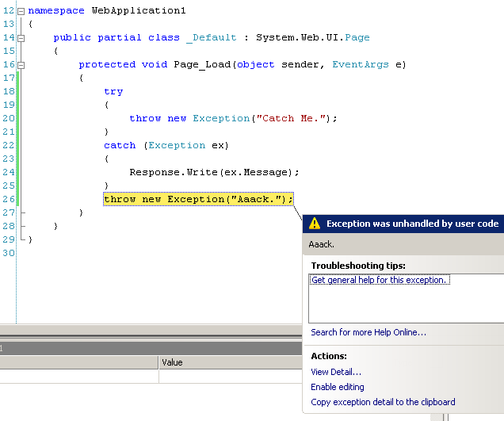The image size is (504, 421).
Task: Select the Page_Load method name
Action: pyautogui.click(x=202, y=65)
